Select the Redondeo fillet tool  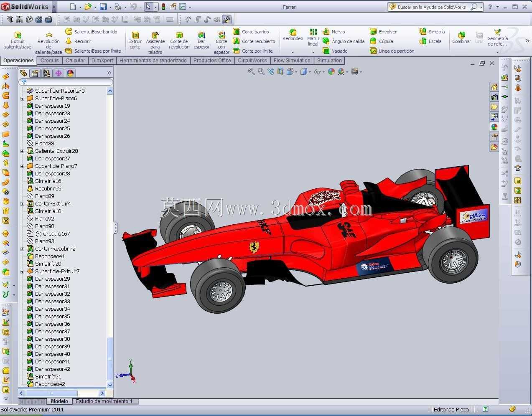(293, 35)
